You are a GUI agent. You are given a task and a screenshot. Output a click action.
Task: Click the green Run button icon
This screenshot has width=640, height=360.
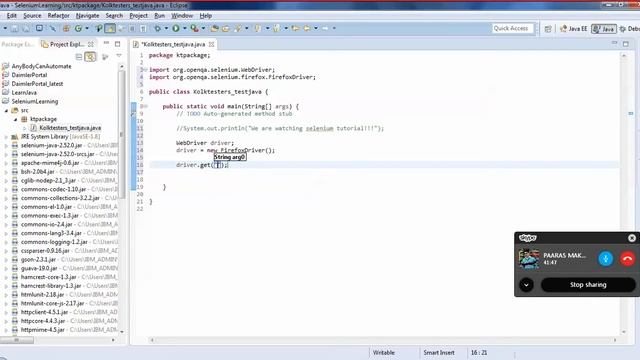(x=176, y=29)
